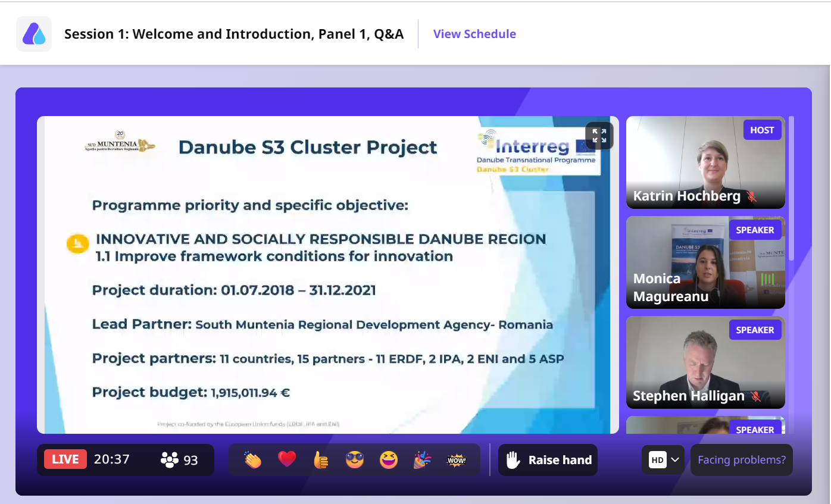Viewport: 831px width, 504px height.
Task: Click the session title text
Action: point(234,34)
